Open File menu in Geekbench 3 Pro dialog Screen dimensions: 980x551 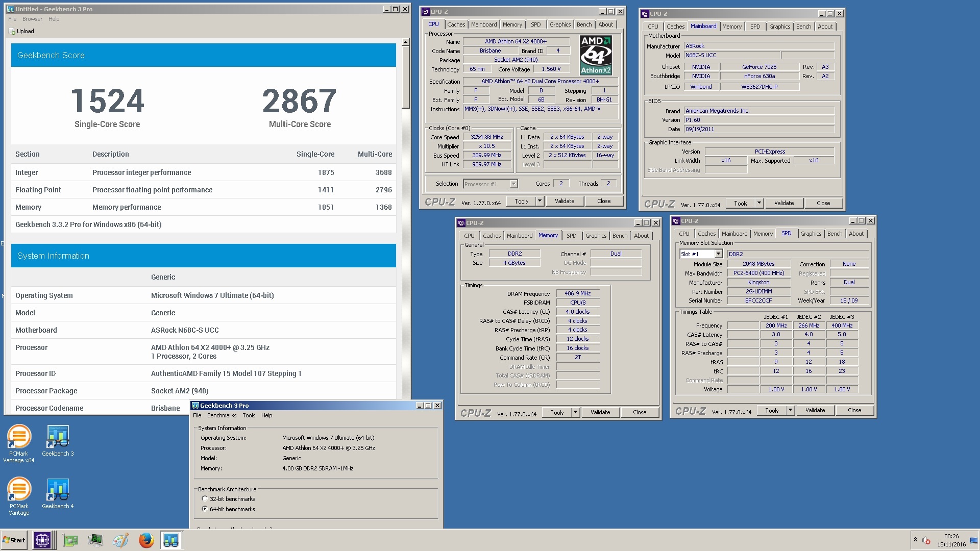click(x=197, y=415)
